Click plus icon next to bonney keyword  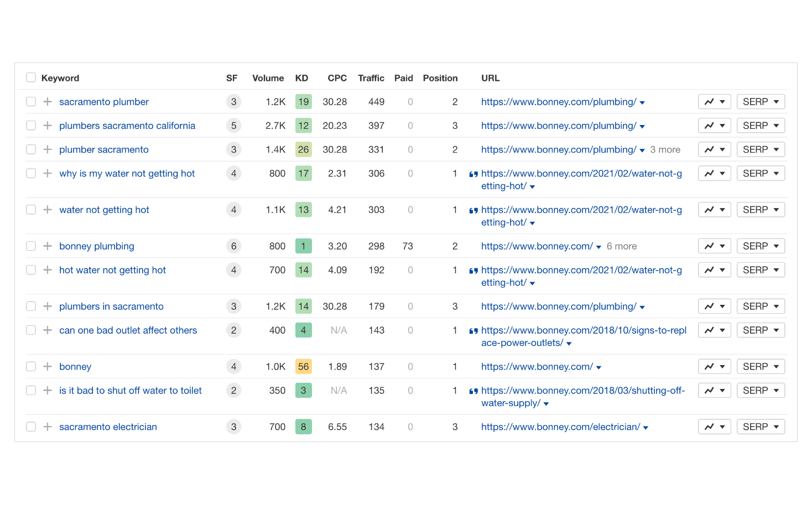tap(48, 367)
